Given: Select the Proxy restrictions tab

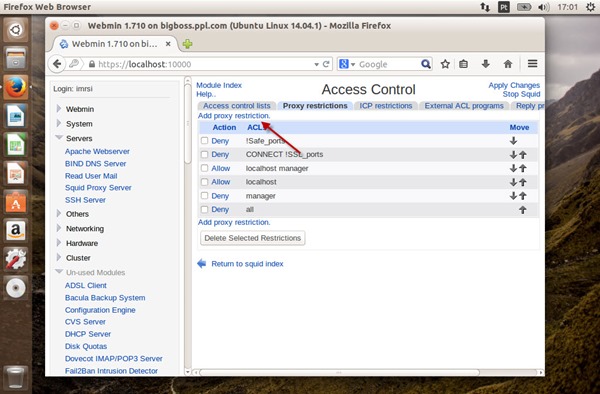Looking at the screenshot, I should (x=315, y=106).
